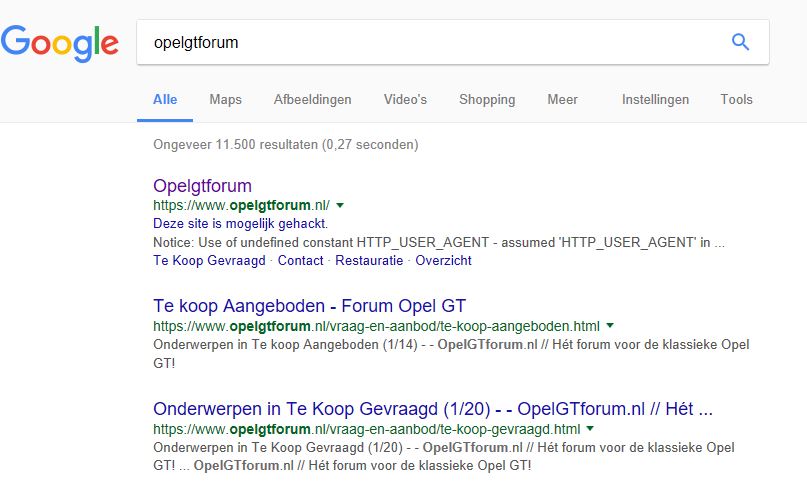The width and height of the screenshot is (807, 498).
Task: Expand the arrow after the te-koop-aangeboden.html URL
Action: [x=610, y=326]
